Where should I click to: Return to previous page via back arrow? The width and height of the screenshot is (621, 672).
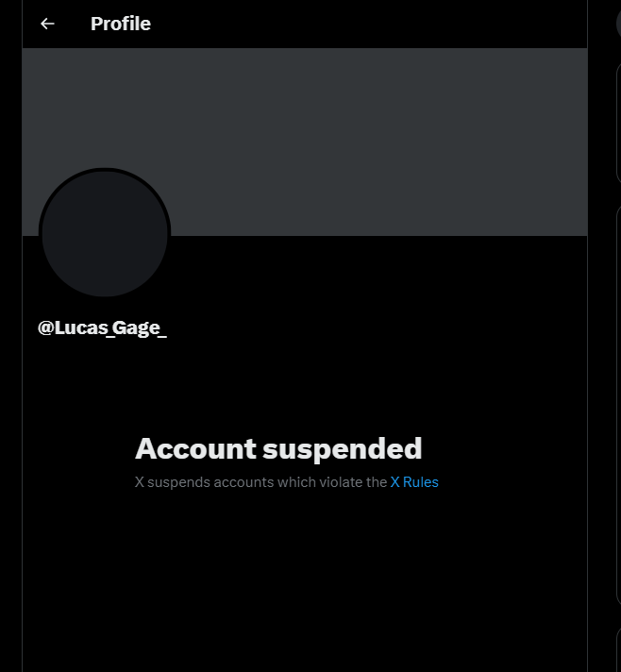(x=47, y=24)
